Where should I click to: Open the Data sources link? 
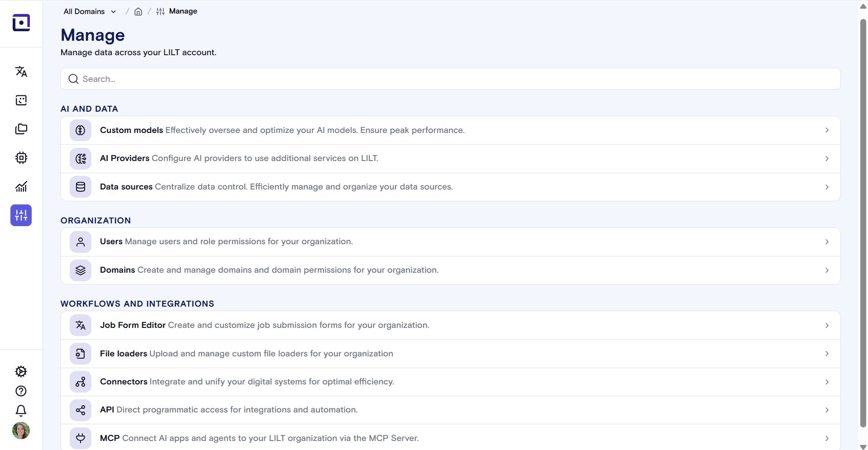450,187
